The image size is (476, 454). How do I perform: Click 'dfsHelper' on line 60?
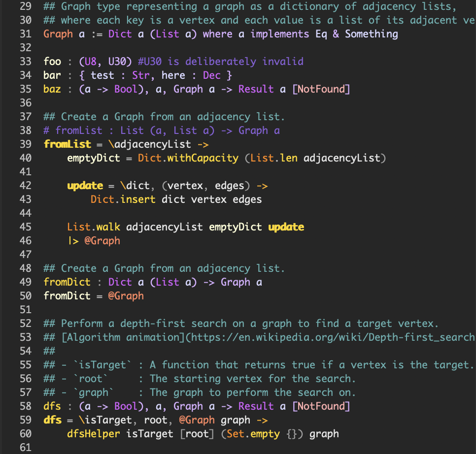(94, 434)
